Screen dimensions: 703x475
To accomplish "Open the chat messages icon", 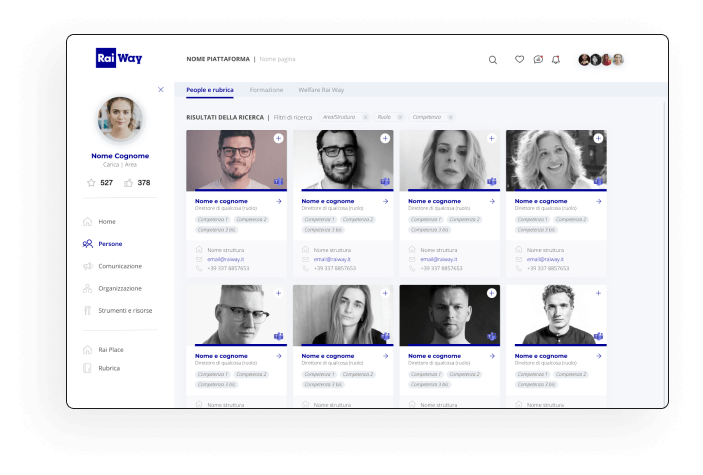I will pos(538,60).
